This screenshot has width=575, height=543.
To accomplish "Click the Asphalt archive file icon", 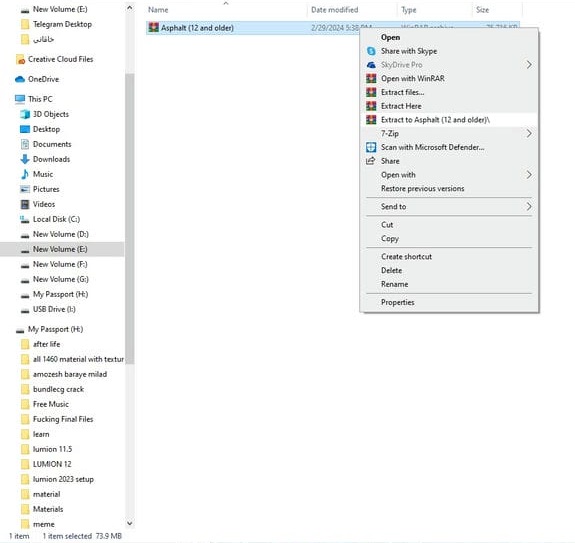I will (x=154, y=27).
